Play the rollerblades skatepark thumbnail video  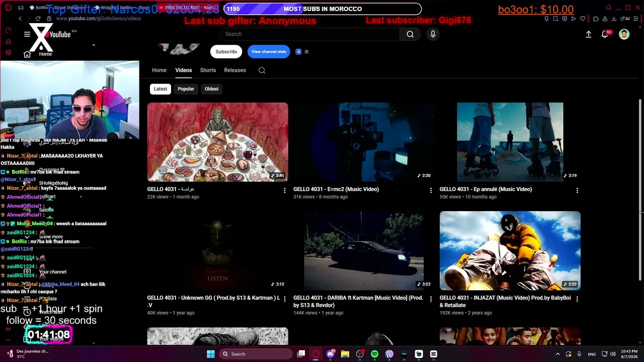click(510, 142)
